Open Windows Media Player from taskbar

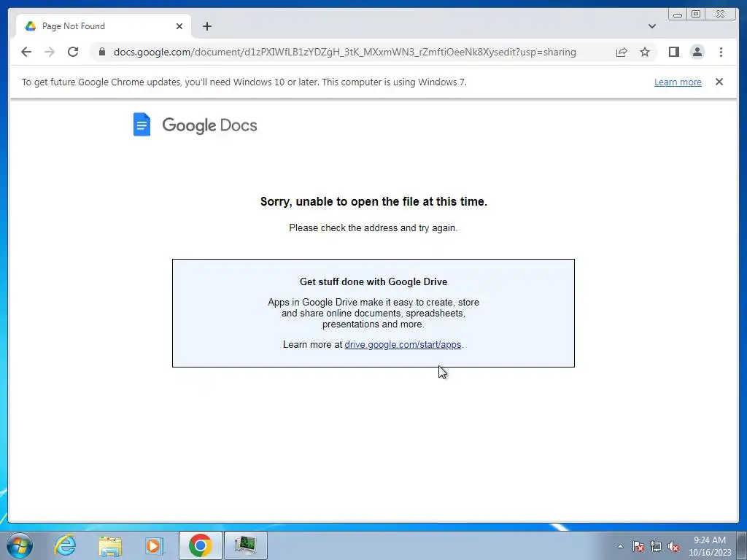tap(155, 545)
